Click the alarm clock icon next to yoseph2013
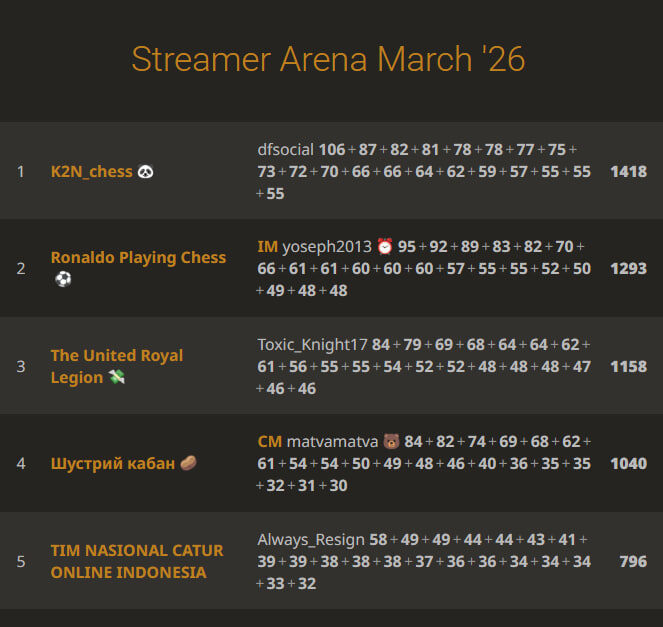 click(385, 246)
